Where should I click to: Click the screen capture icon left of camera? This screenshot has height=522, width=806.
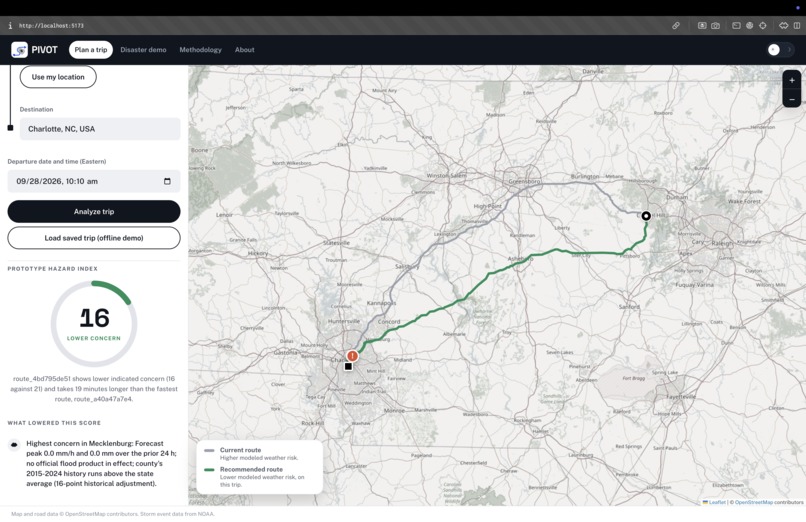[702, 25]
